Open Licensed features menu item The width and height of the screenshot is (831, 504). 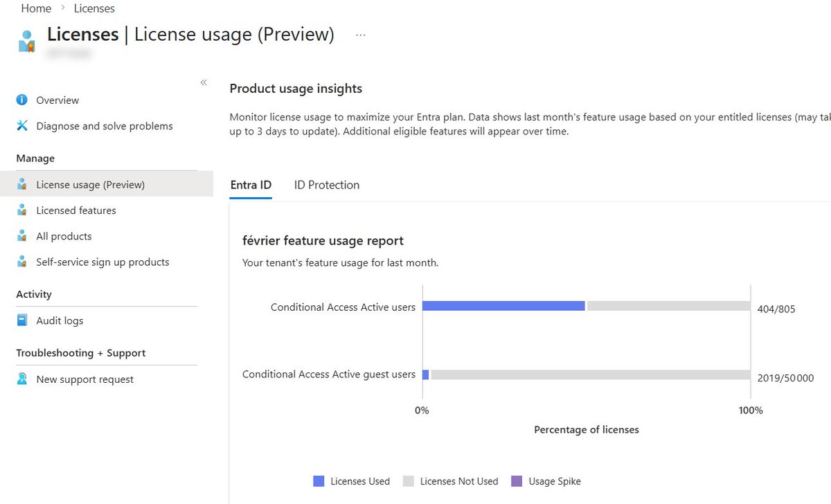[76, 210]
